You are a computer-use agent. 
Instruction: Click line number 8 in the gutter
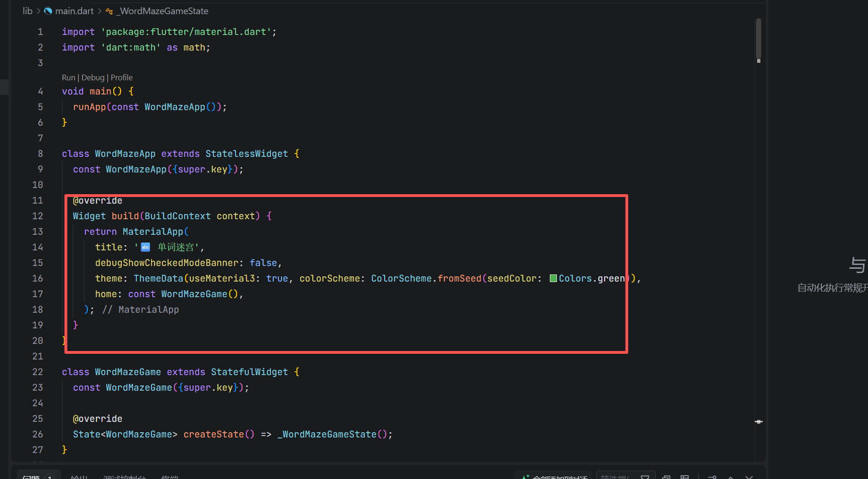point(40,154)
